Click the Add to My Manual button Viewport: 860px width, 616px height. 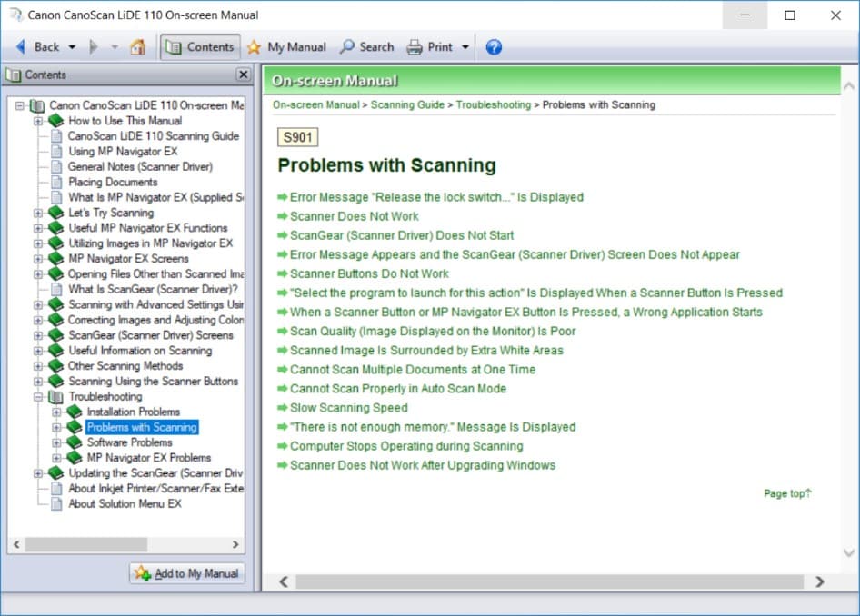pyautogui.click(x=187, y=573)
